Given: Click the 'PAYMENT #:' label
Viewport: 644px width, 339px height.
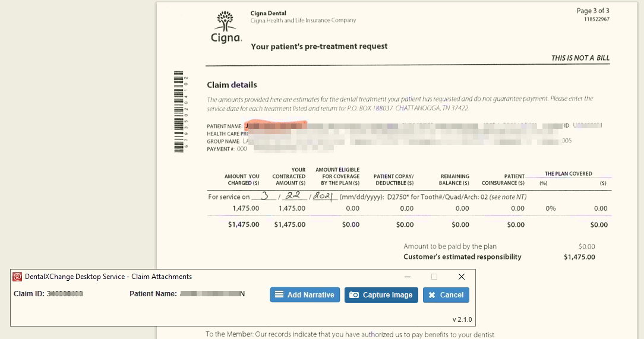Looking at the screenshot, I should coord(220,149).
